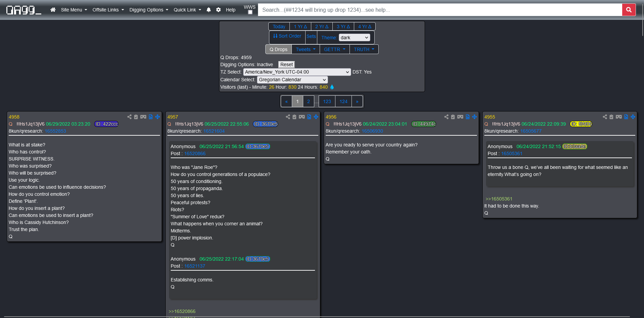Open the Theme select showing dark
Image resolution: width=644 pixels, height=318 pixels.
tap(354, 38)
